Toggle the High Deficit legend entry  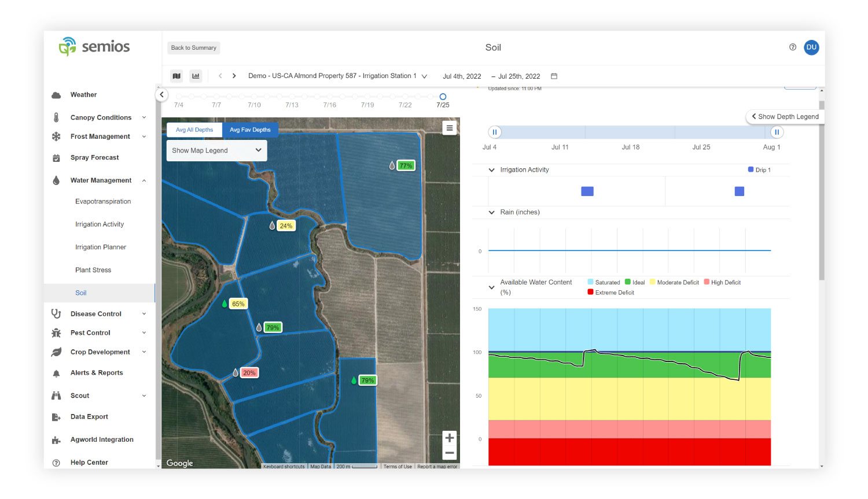[x=722, y=282]
